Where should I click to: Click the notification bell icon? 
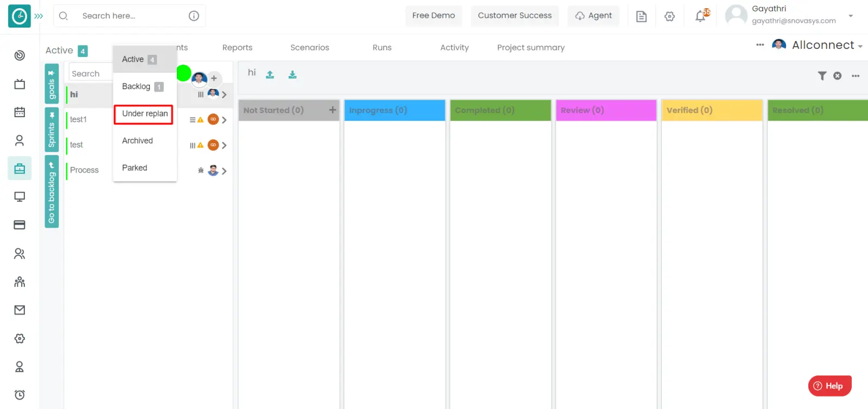(x=701, y=16)
